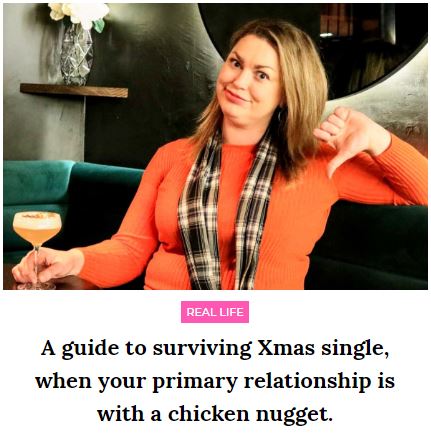Click the plaid scarf in the photo
Image resolution: width=431 pixels, height=440 pixels.
(228, 215)
